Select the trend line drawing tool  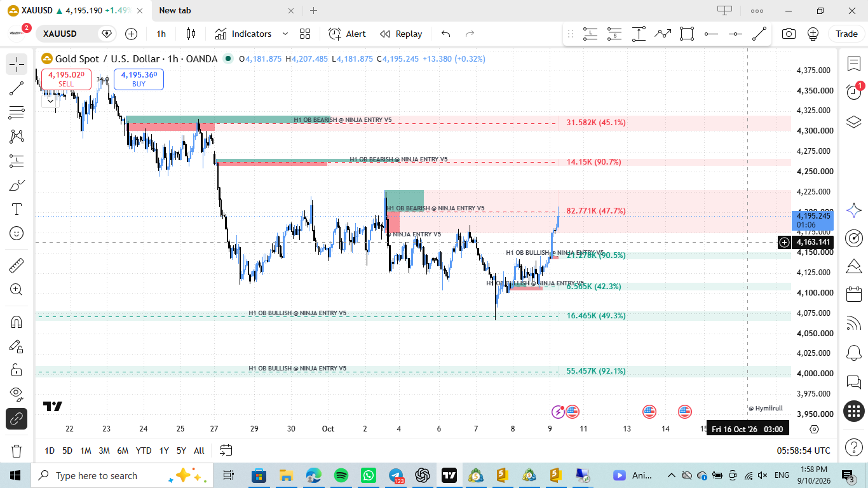tap(17, 88)
